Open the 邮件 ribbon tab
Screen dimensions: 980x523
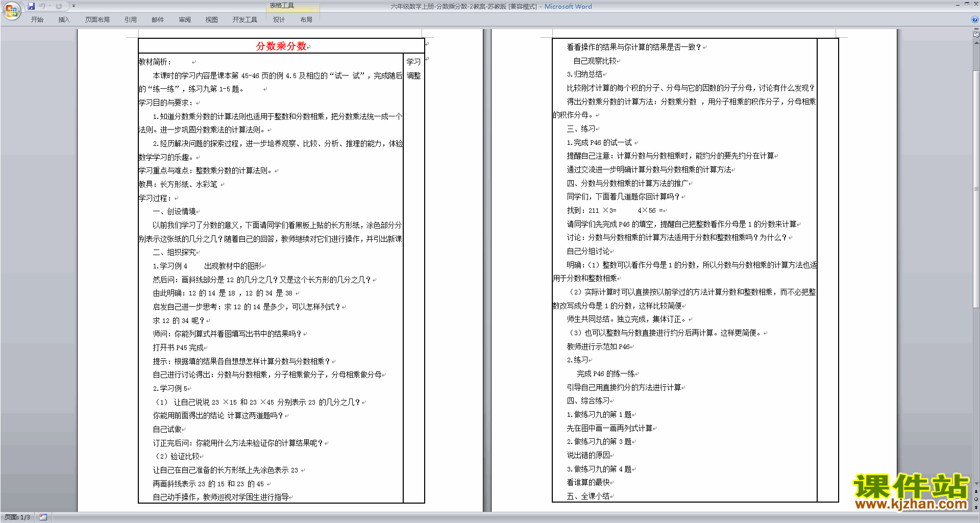(x=157, y=20)
